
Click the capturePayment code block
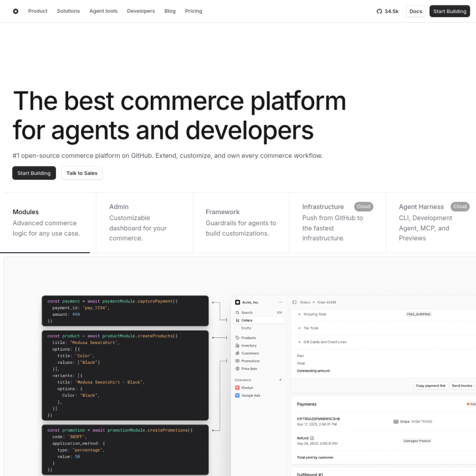(125, 311)
